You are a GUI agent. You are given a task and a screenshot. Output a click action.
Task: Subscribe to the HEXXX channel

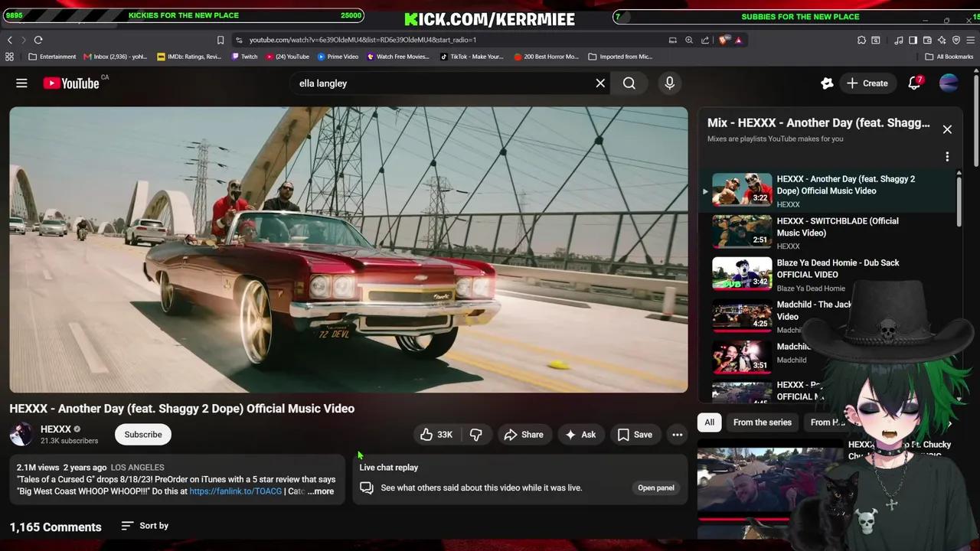pos(143,435)
